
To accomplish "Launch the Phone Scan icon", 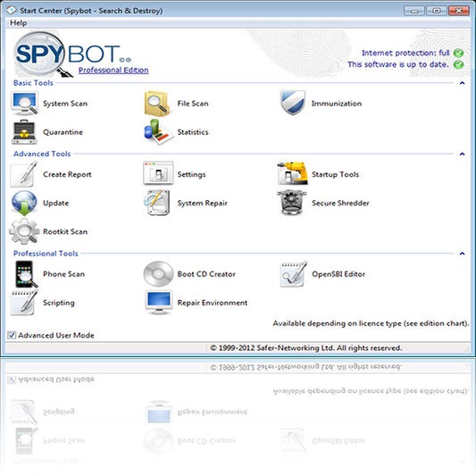I will (x=26, y=274).
